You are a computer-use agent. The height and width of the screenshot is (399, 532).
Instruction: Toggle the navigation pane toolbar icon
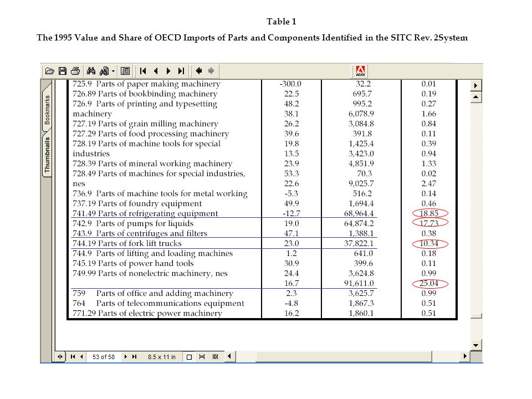[x=125, y=71]
